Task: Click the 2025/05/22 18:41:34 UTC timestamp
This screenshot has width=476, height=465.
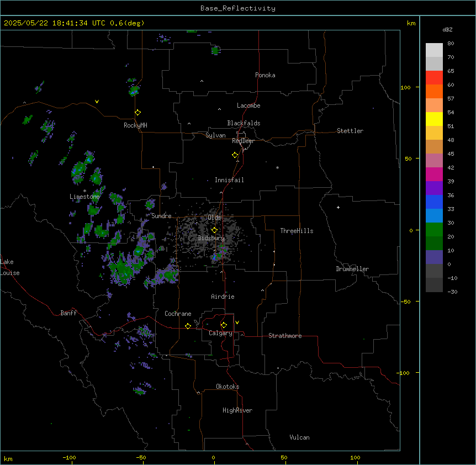Action: pyautogui.click(x=55, y=23)
